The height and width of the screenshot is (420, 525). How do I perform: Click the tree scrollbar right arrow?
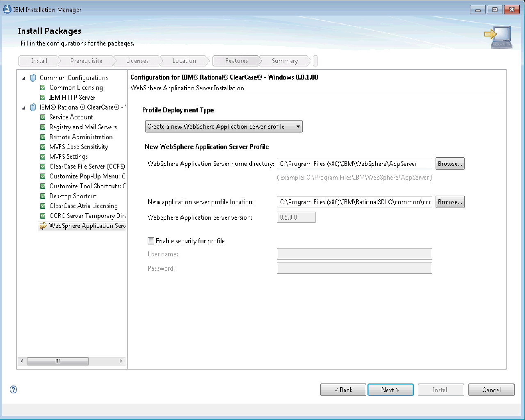(121, 361)
